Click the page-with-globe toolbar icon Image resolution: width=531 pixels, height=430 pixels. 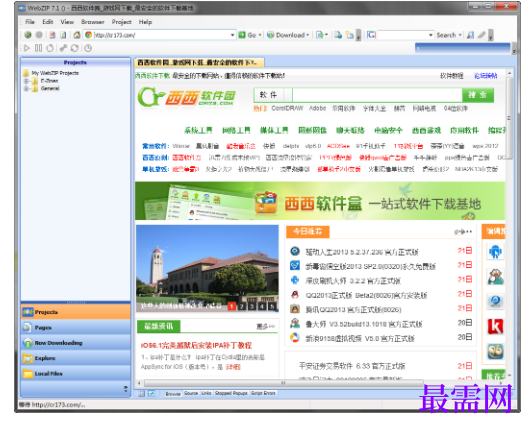(338, 35)
